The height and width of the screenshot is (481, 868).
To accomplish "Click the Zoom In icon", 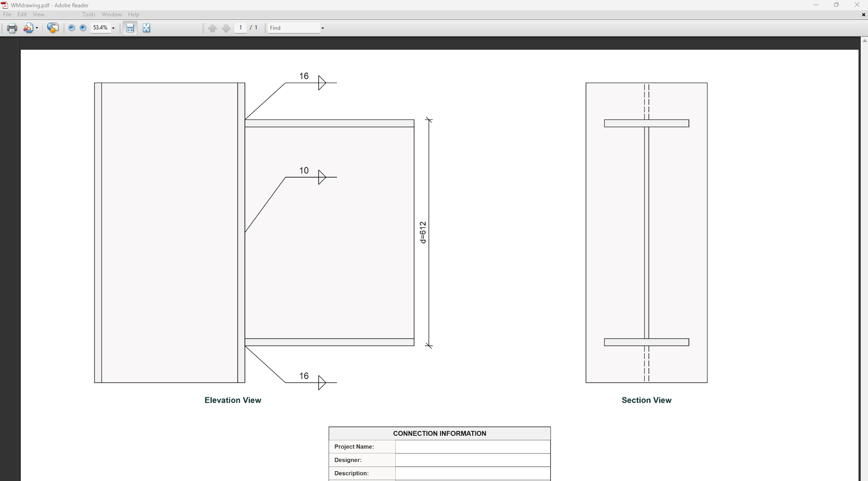I will tap(83, 28).
